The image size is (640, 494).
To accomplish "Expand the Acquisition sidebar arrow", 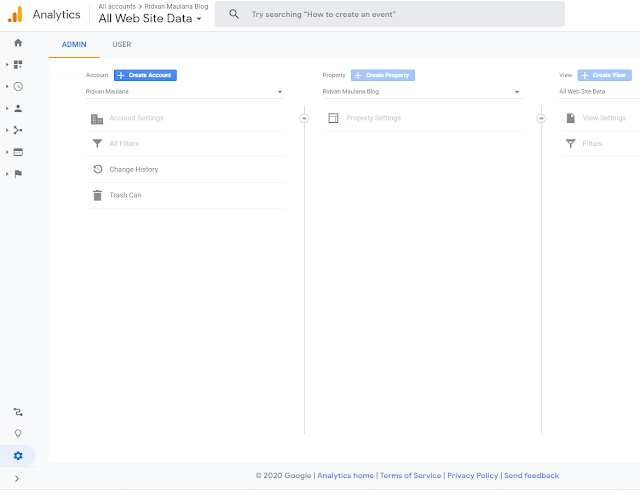I will 7,130.
